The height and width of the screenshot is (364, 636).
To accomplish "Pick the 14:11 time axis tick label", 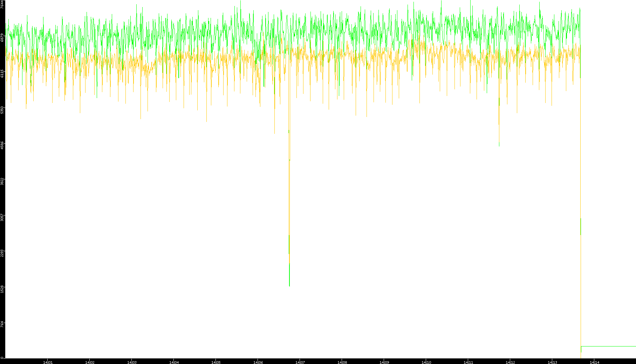I will tap(468, 362).
